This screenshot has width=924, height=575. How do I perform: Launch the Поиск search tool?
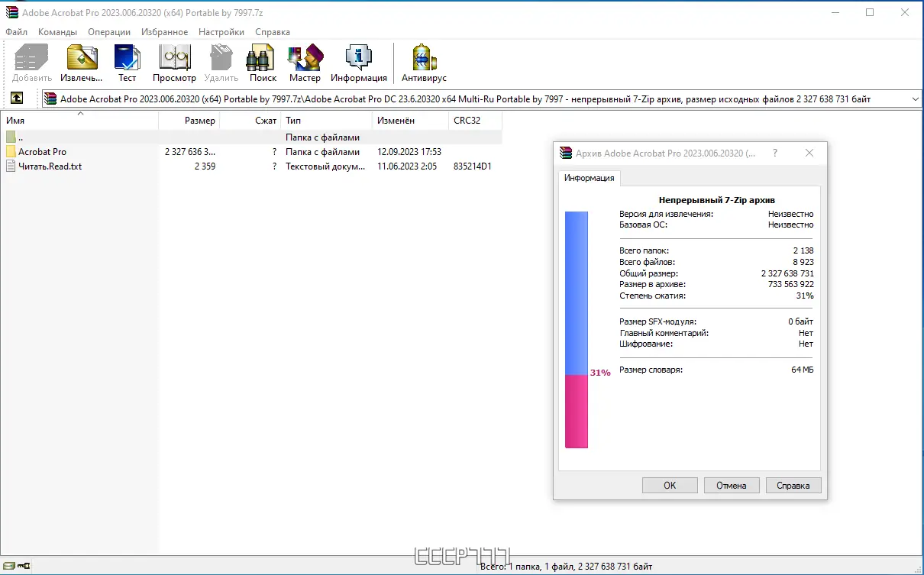(x=261, y=63)
